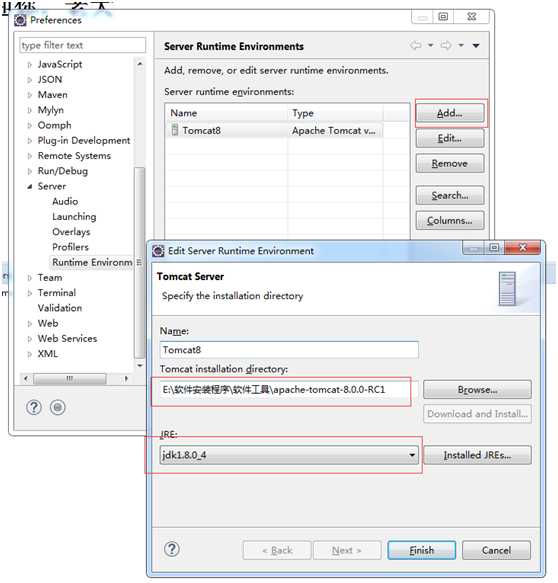Click the Type column header
This screenshot has height=583, width=558.
pos(335,113)
